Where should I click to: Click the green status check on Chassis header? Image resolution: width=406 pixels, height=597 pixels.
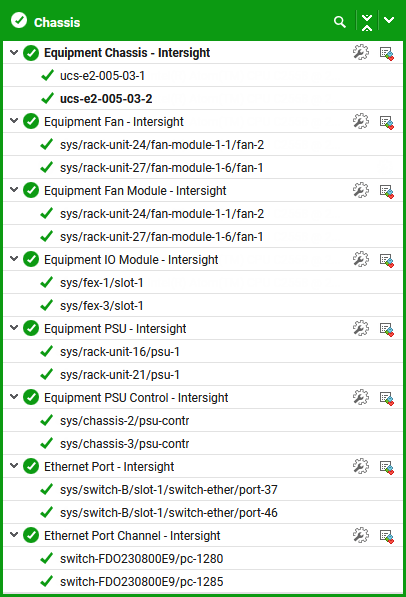(19, 20)
